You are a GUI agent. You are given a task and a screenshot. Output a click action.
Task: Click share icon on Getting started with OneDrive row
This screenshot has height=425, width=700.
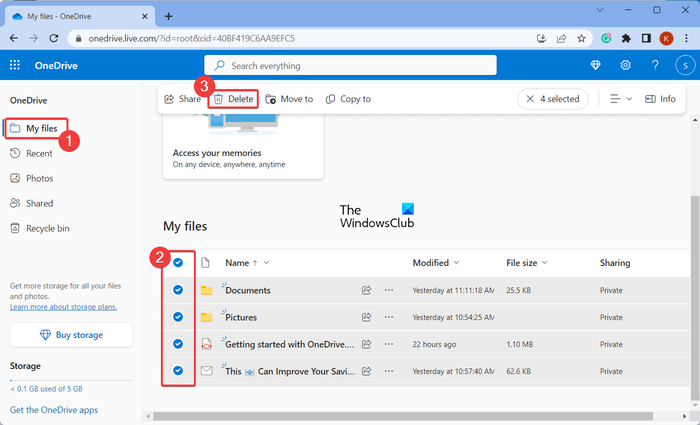[x=367, y=344]
